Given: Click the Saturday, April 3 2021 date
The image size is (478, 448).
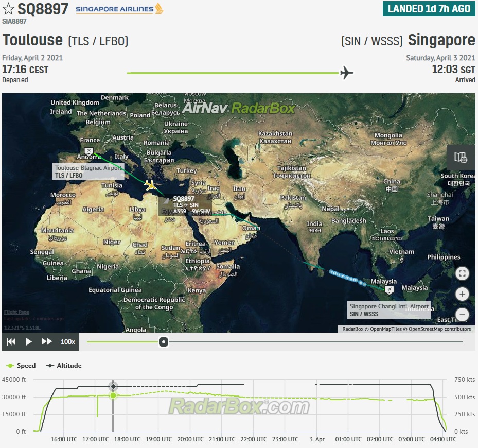Looking at the screenshot, I should (440, 58).
